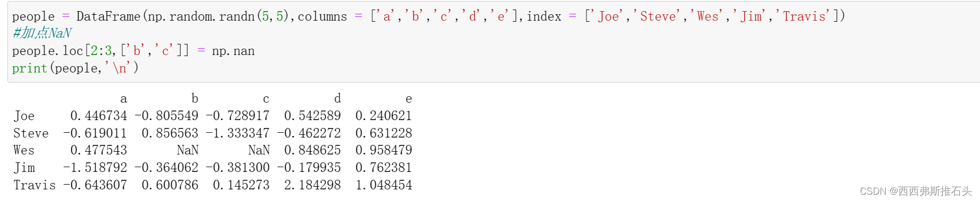Click the 'people' variable name in first line
The image size is (980, 201).
pos(33,16)
